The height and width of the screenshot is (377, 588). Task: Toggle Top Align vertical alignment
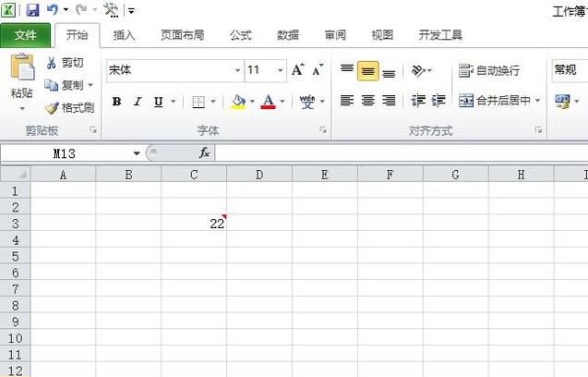pos(347,70)
